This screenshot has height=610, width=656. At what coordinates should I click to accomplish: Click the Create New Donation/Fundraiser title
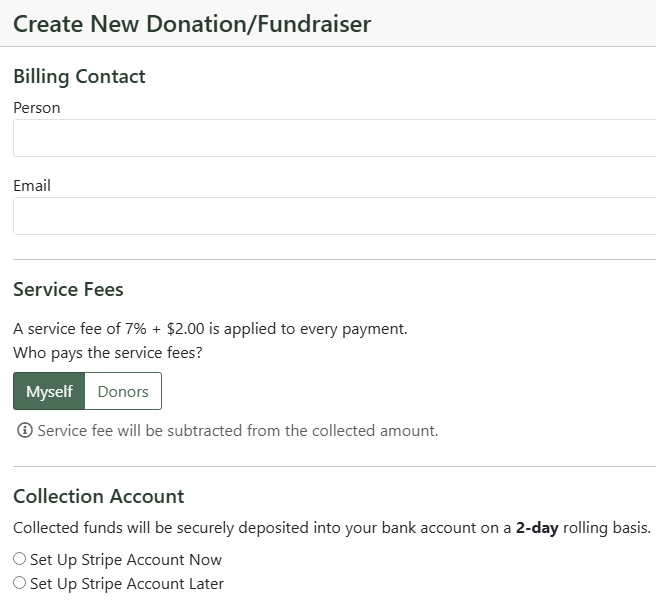pos(192,24)
